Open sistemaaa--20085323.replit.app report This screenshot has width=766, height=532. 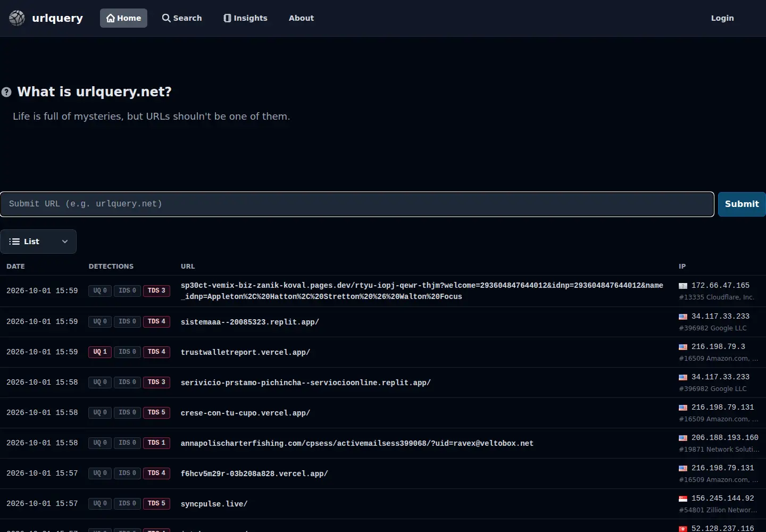click(250, 322)
